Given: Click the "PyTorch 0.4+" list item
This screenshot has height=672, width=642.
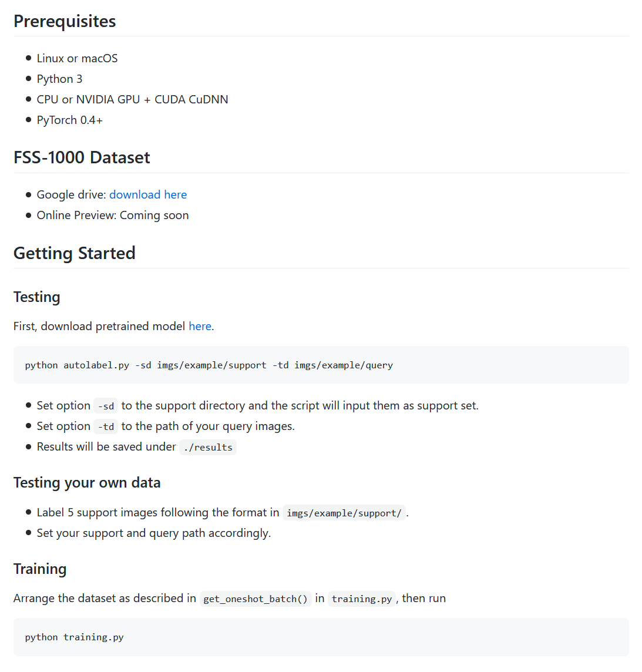Looking at the screenshot, I should pos(69,120).
